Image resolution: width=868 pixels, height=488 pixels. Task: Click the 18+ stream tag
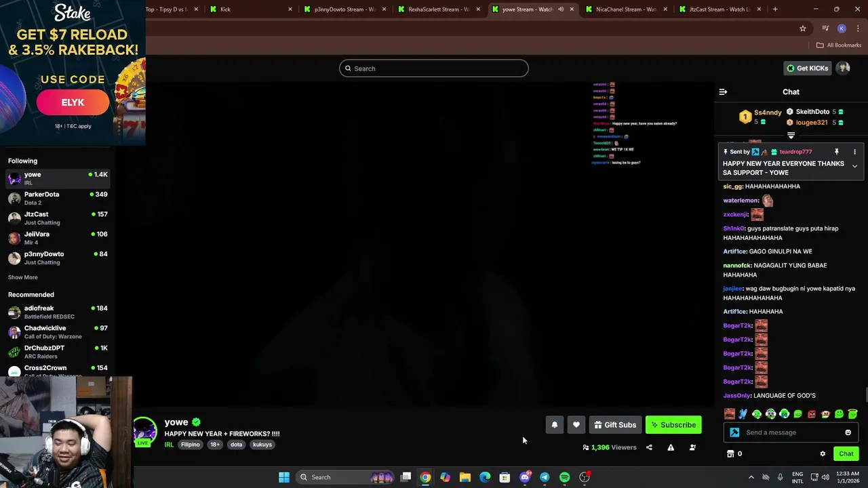pos(214,445)
